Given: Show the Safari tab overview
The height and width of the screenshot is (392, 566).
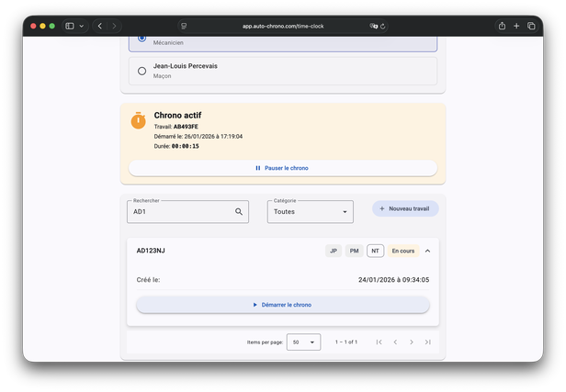Looking at the screenshot, I should coord(531,26).
